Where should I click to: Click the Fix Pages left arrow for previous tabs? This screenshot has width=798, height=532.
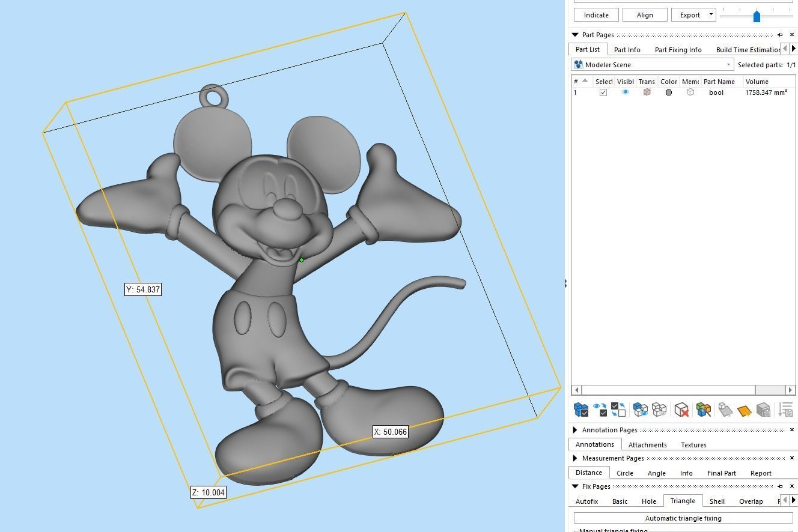(784, 500)
